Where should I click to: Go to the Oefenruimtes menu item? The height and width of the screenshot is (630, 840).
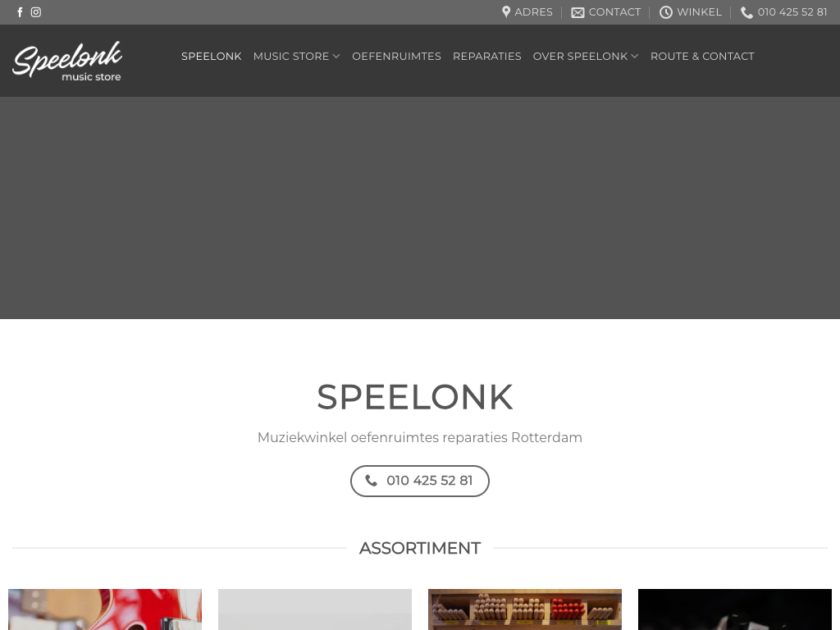pos(396,57)
